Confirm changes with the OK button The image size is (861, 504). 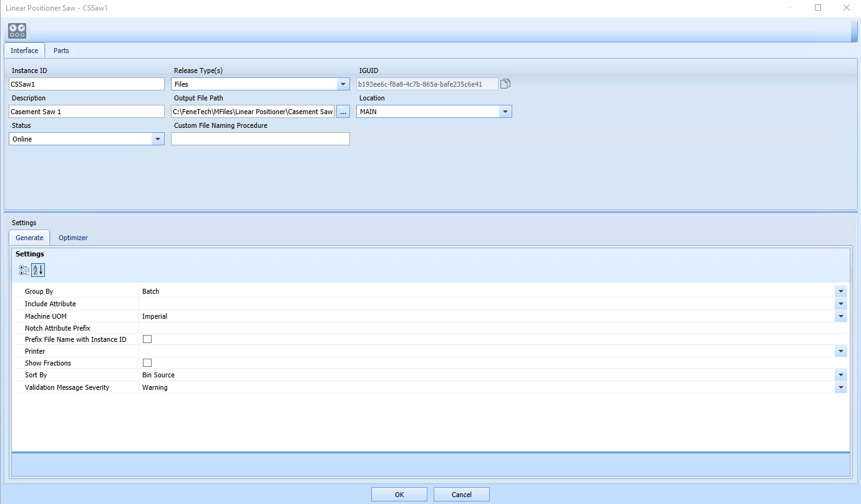click(x=399, y=493)
